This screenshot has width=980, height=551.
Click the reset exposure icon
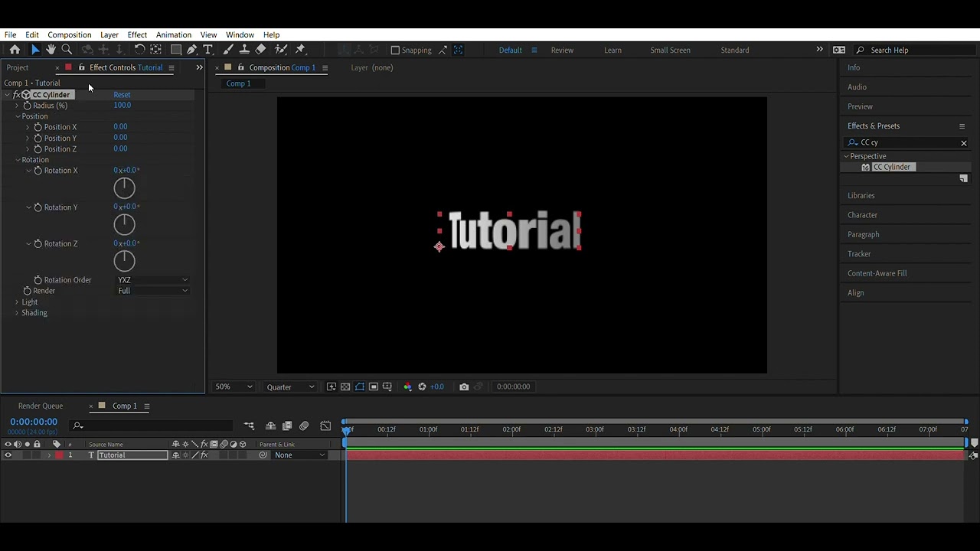tap(422, 386)
